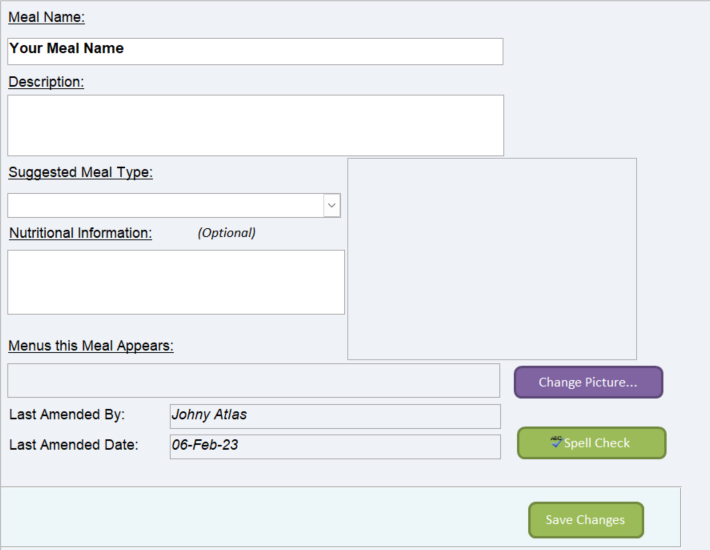Image resolution: width=710 pixels, height=550 pixels.
Task: Click the Spell Check button
Action: (x=591, y=443)
